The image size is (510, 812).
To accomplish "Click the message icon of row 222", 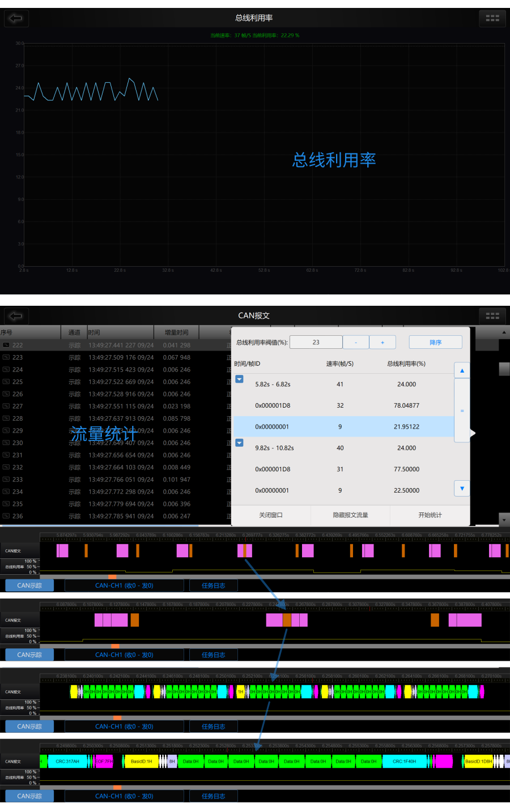I will 6,345.
